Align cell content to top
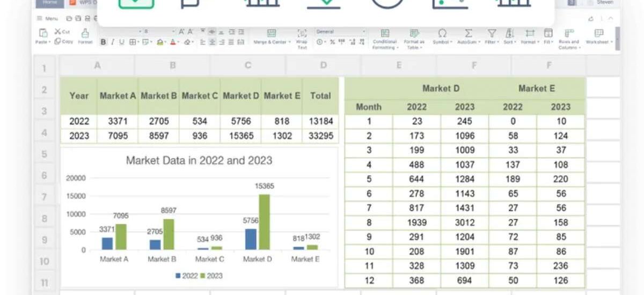The width and height of the screenshot is (644, 295). click(x=203, y=32)
